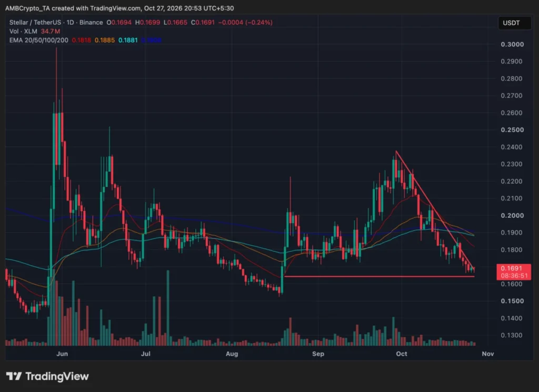
Task: Click the high price H0.1699
Action: [x=147, y=22]
